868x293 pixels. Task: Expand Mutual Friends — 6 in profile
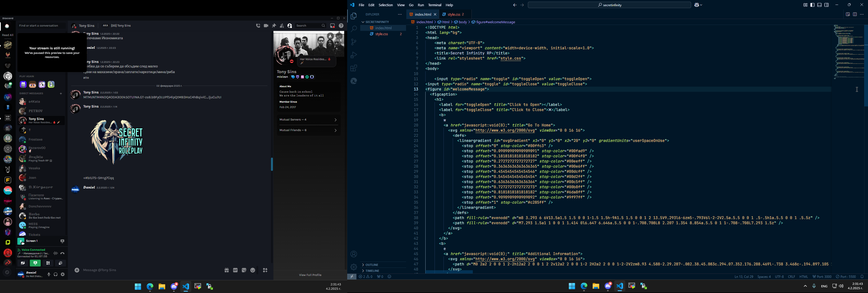[308, 130]
